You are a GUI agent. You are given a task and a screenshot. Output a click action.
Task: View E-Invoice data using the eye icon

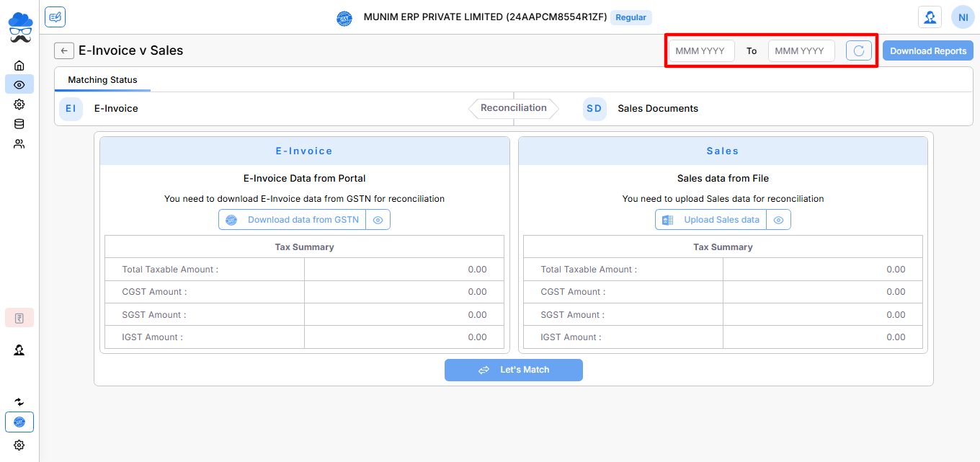tap(378, 220)
